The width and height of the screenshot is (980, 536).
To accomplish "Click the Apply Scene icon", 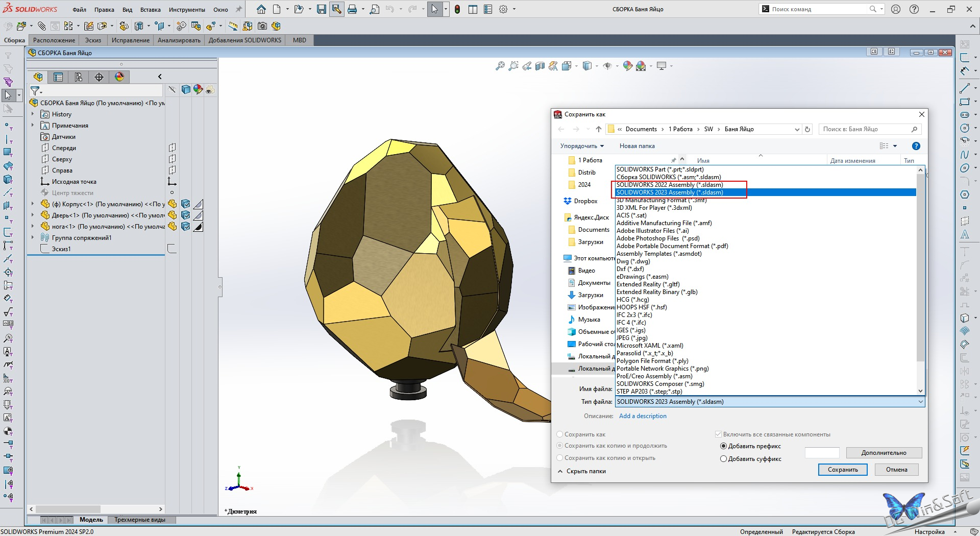I will [x=641, y=66].
